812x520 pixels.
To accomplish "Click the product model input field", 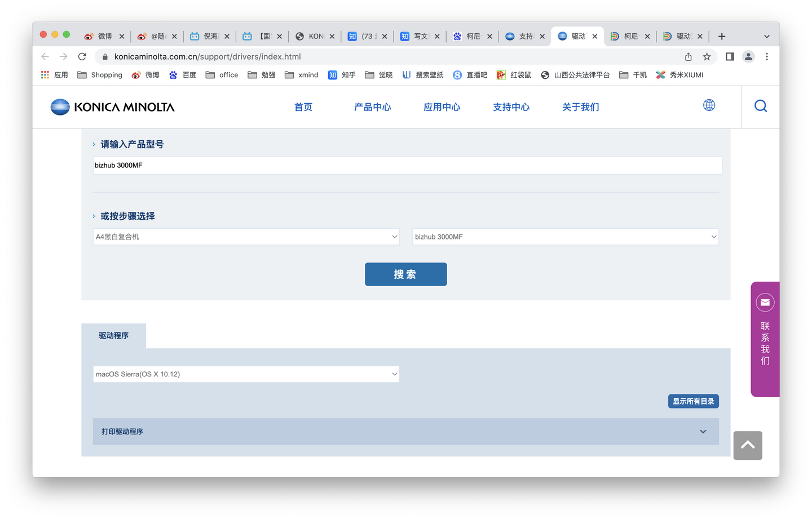I will click(406, 165).
